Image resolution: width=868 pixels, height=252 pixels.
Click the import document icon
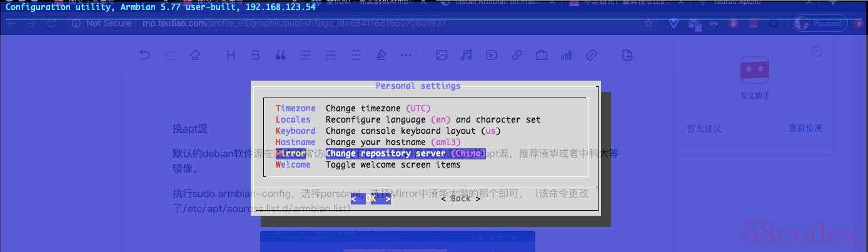point(627,55)
